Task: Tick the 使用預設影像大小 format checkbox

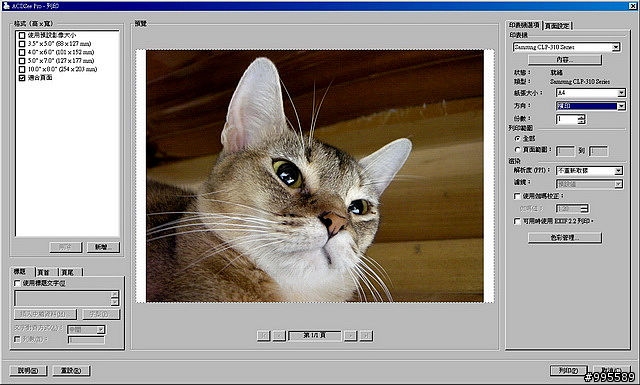Action: (x=22, y=36)
